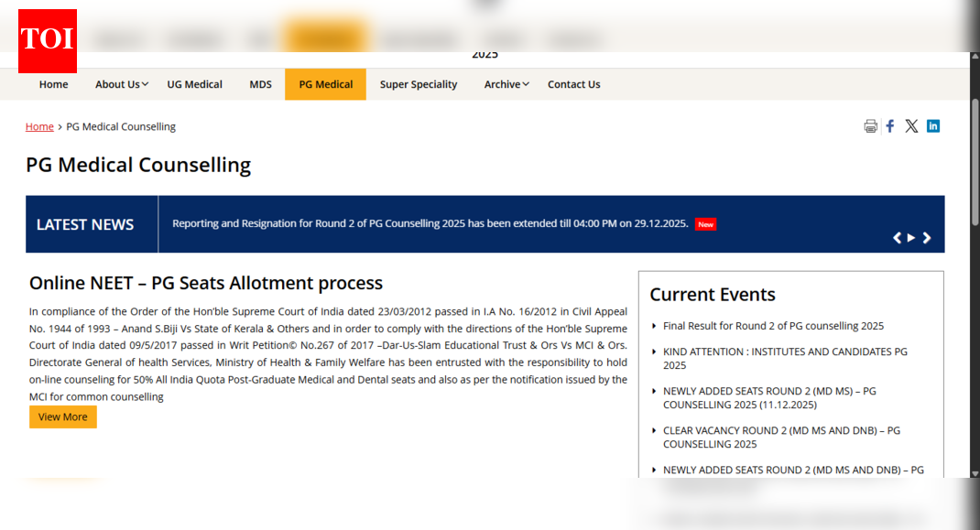Screen dimensions: 980x530
Task: Advance to the next Latest News headline
Action: tap(927, 237)
